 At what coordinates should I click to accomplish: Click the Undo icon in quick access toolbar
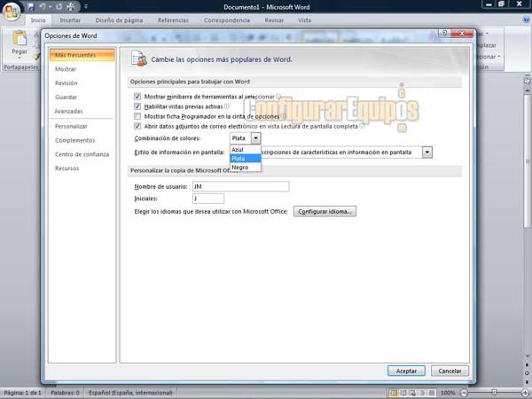(x=43, y=6)
